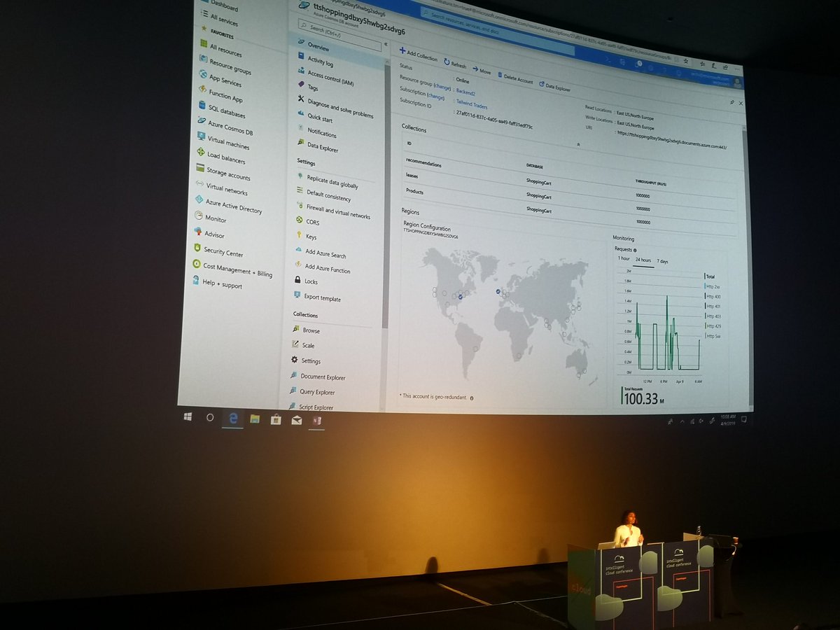
Task: Select Diagnose and solve problems
Action: click(x=340, y=108)
